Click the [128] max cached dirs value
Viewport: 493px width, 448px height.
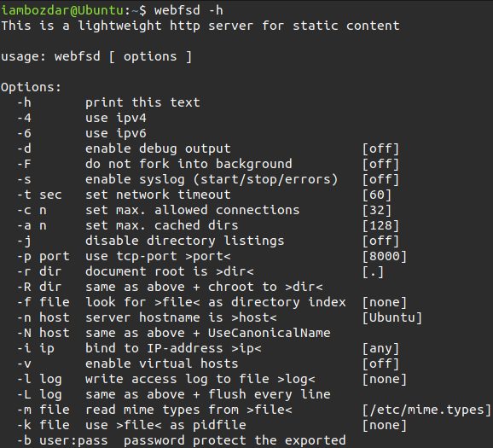click(x=380, y=225)
